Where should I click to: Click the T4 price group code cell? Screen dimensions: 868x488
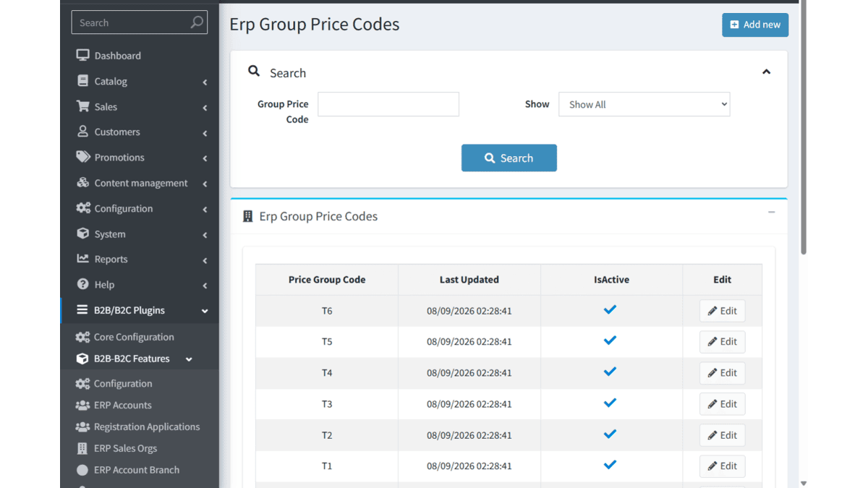pos(327,373)
